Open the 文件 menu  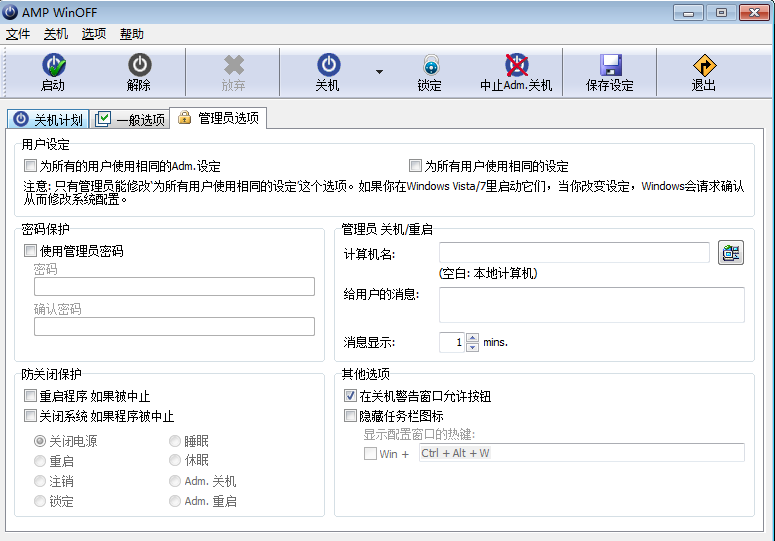click(x=18, y=34)
